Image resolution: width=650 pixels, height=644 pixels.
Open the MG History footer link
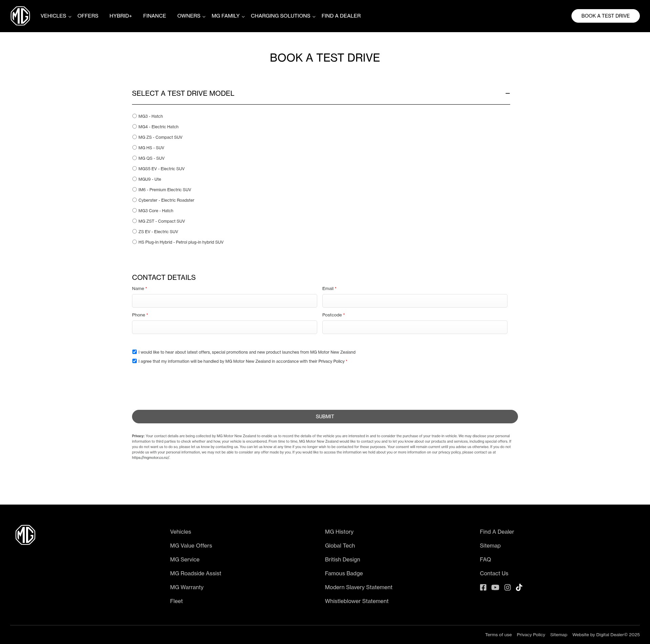(339, 532)
